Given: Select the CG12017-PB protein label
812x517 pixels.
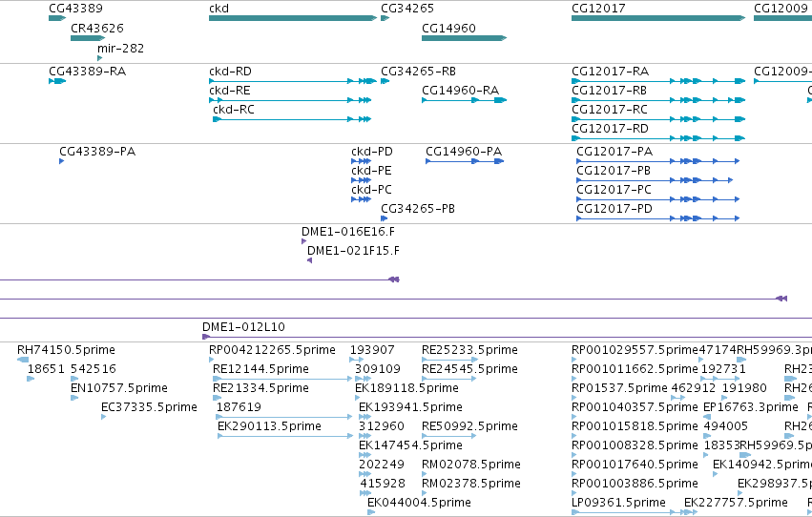Looking at the screenshot, I should (x=614, y=171).
